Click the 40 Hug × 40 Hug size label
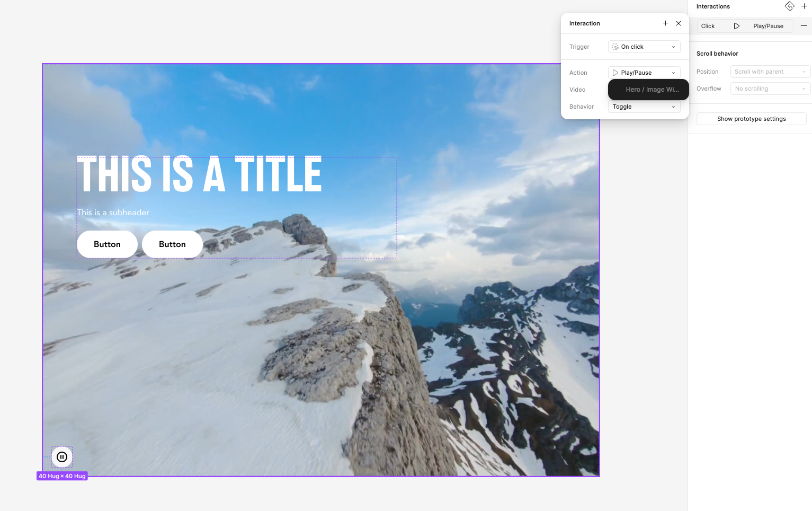This screenshot has height=511, width=812. pos(62,476)
